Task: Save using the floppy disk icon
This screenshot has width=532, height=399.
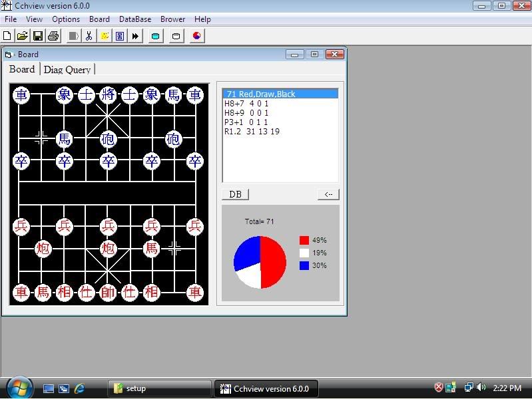Action: coord(38,36)
